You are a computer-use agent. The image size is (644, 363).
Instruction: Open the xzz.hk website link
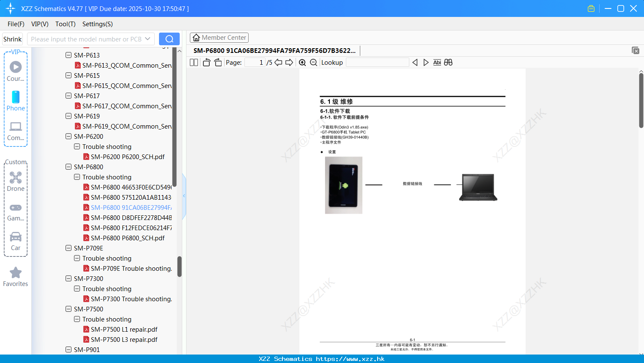(x=350, y=359)
